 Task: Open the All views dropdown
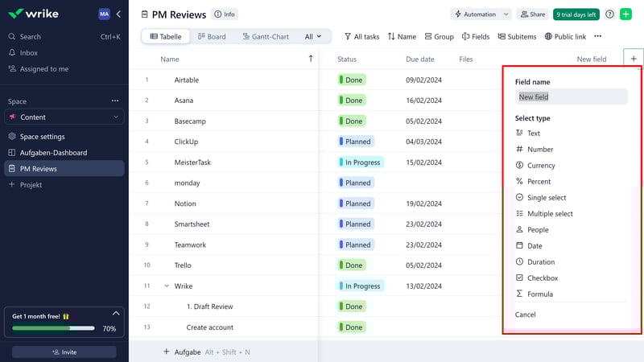pos(313,36)
